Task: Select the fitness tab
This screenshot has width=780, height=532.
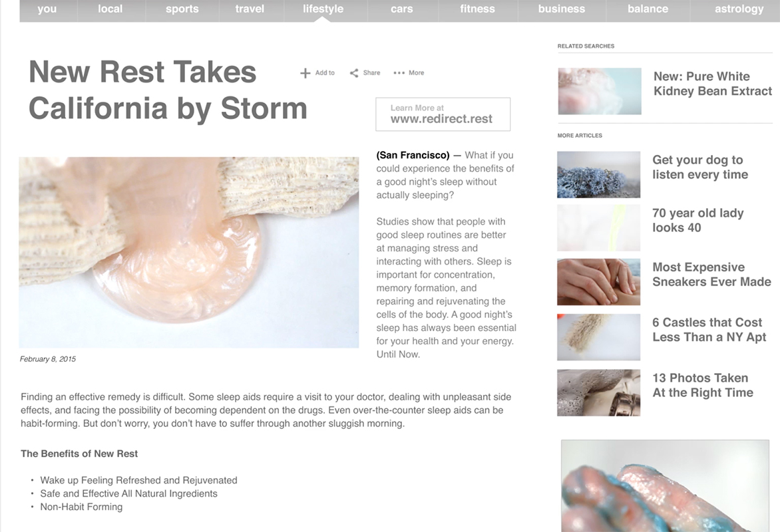Action: [478, 9]
